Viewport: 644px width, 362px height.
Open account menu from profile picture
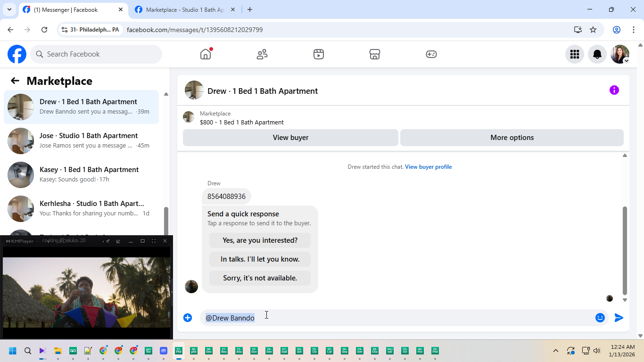click(x=620, y=54)
